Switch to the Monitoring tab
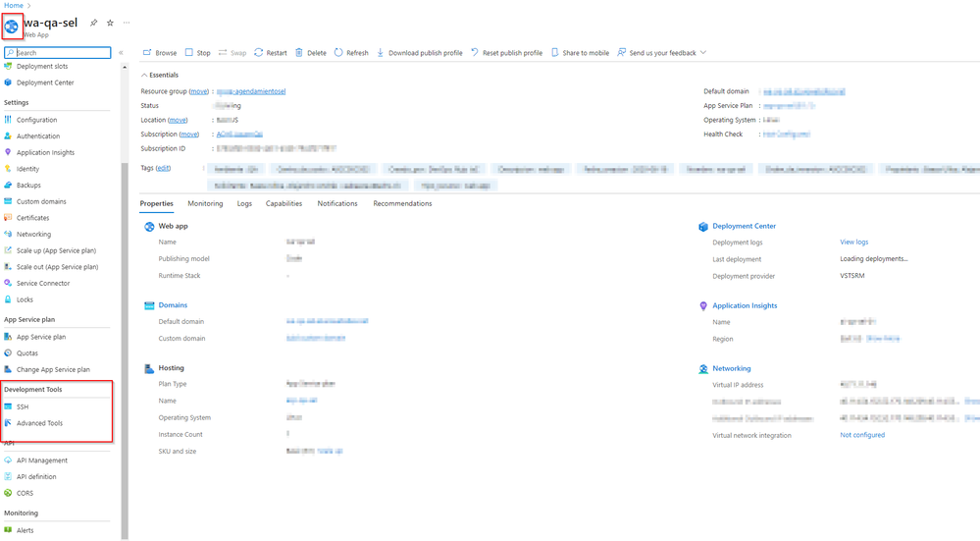The width and height of the screenshot is (980, 541). 205,203
